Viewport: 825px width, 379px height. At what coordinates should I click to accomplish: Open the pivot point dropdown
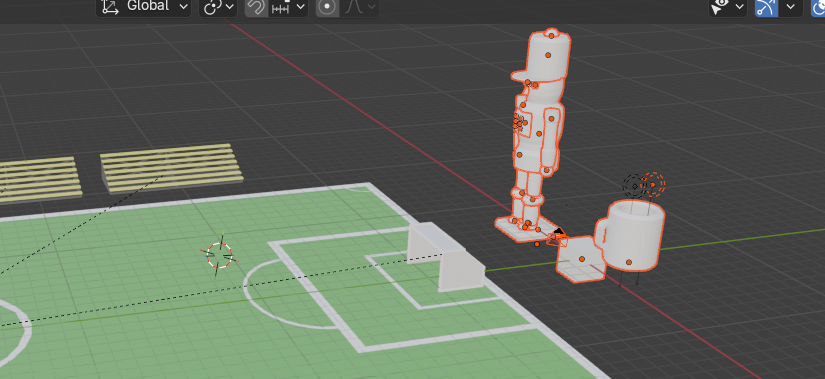[218, 7]
